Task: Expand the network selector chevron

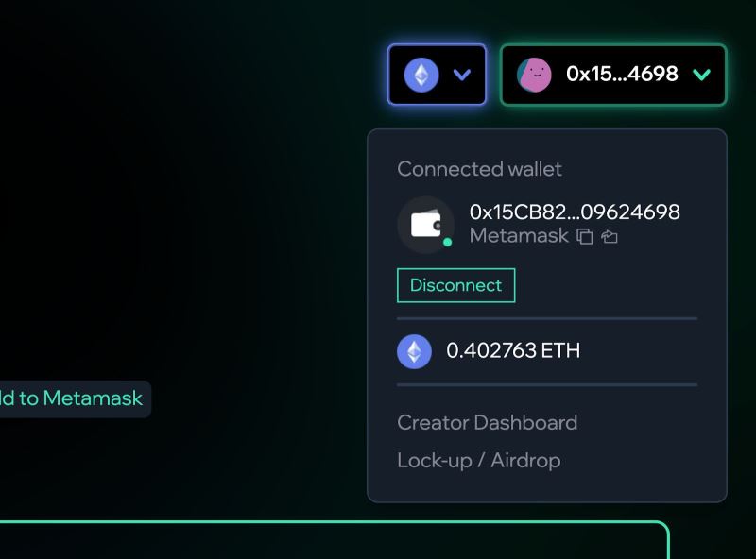Action: pos(462,75)
